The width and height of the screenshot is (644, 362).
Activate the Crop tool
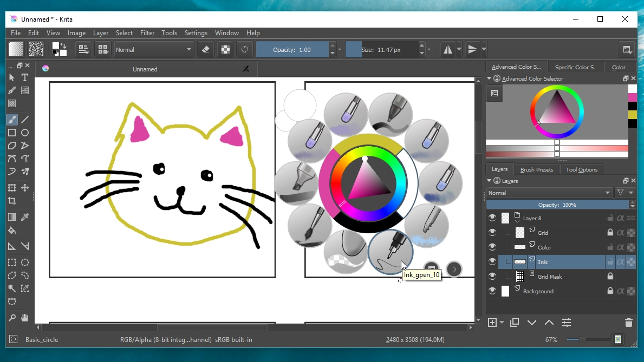point(11,201)
